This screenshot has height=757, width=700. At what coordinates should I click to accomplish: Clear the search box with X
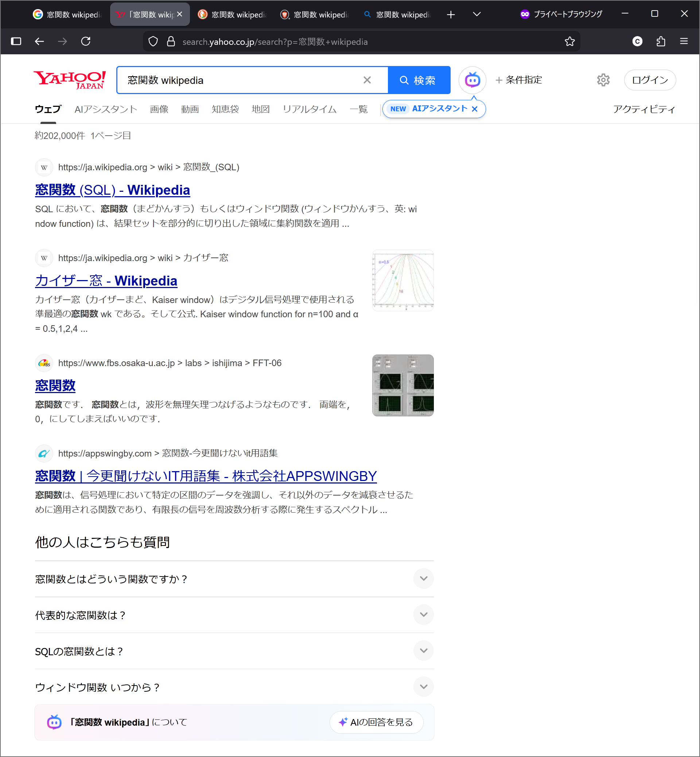[x=367, y=80]
